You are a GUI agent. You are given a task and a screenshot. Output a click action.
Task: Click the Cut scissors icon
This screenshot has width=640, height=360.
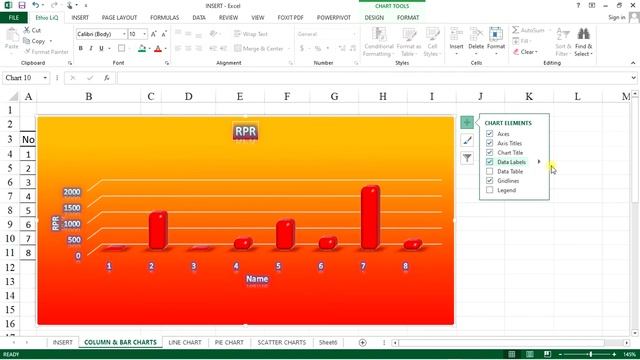(x=27, y=30)
